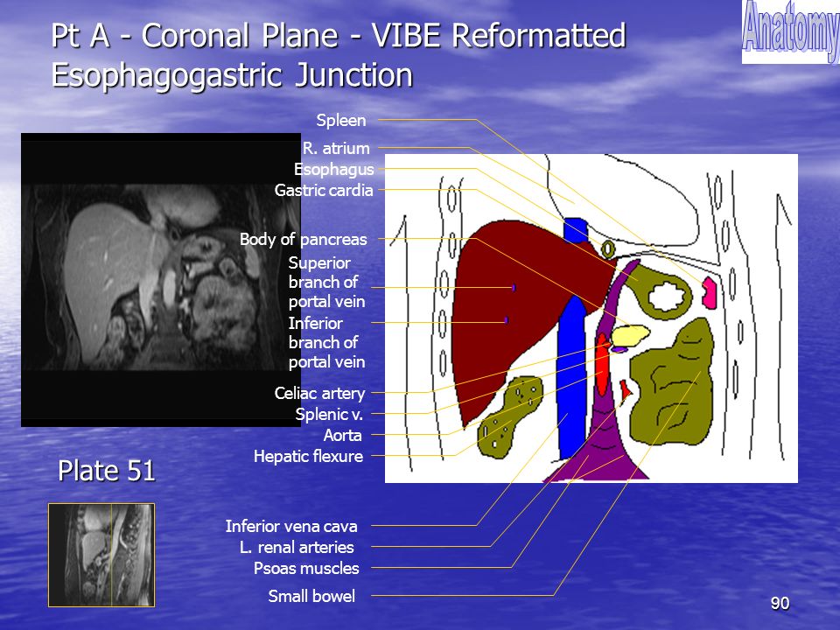Click 'Inferior branch of portal vein' label
Image resolution: width=840 pixels, height=630 pixels.
(326, 343)
